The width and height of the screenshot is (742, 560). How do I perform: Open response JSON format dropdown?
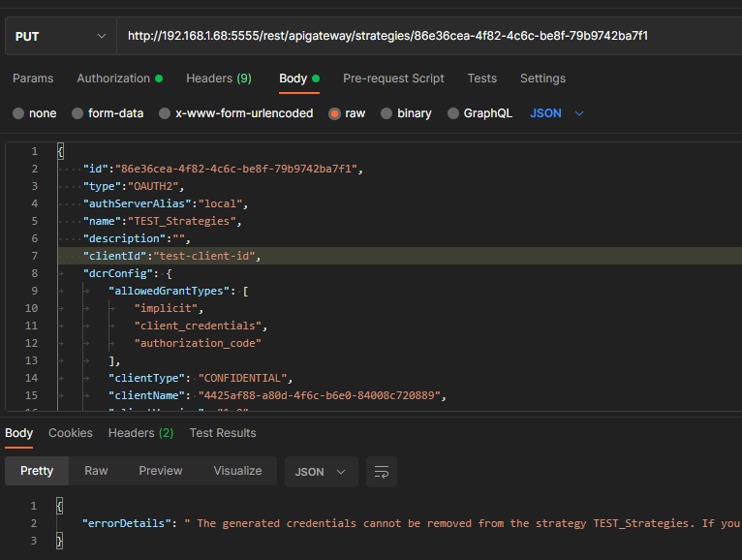[321, 472]
